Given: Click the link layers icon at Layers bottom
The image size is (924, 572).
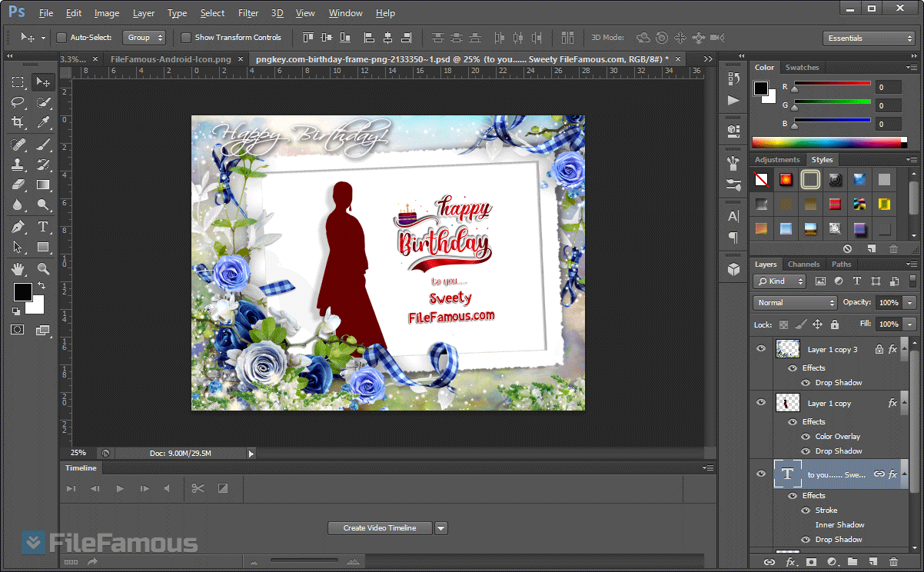Looking at the screenshot, I should click(769, 562).
